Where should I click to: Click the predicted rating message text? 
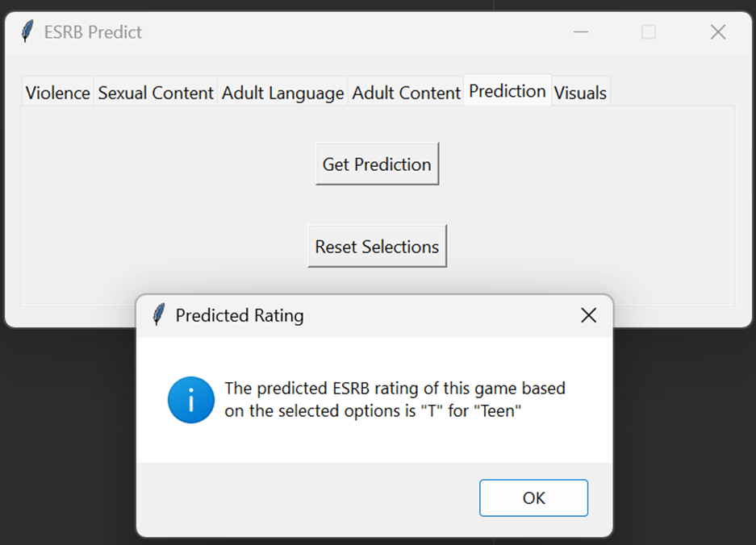pos(395,399)
